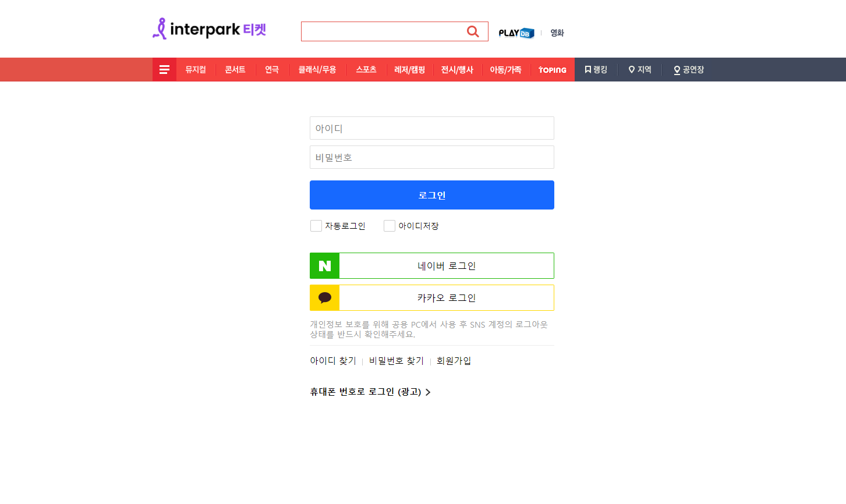
Task: Open the hamburger menu on the red bar
Action: (164, 69)
